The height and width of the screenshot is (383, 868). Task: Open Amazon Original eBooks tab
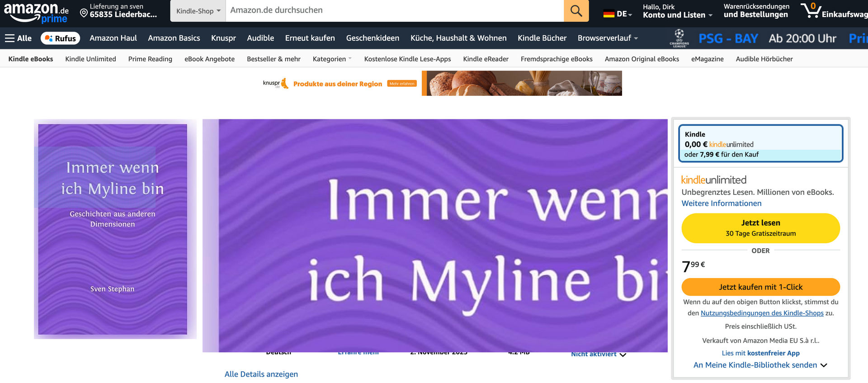(642, 59)
